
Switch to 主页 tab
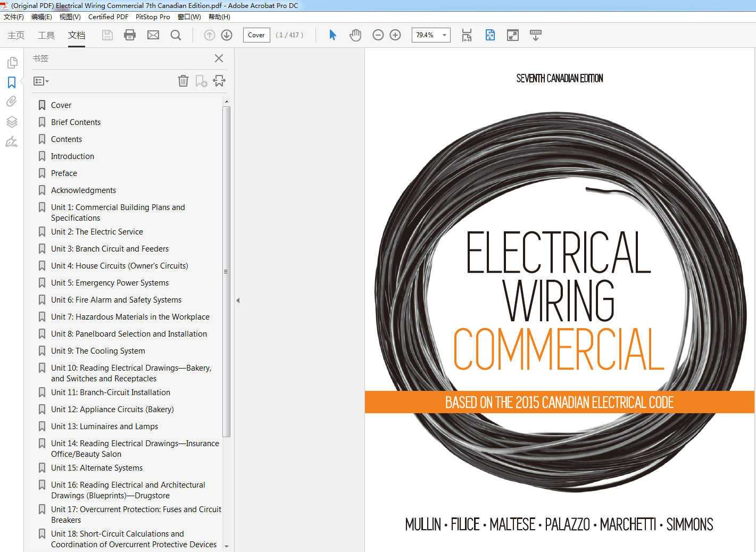(x=16, y=35)
